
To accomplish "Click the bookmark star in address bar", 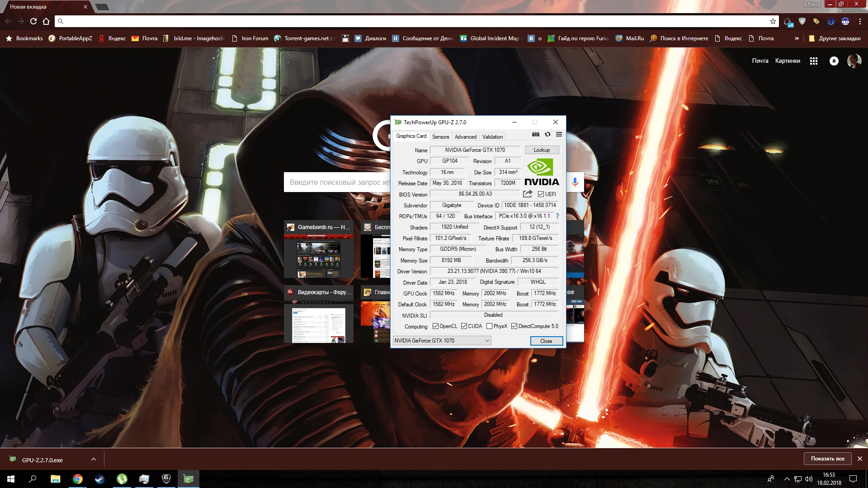I will (773, 21).
